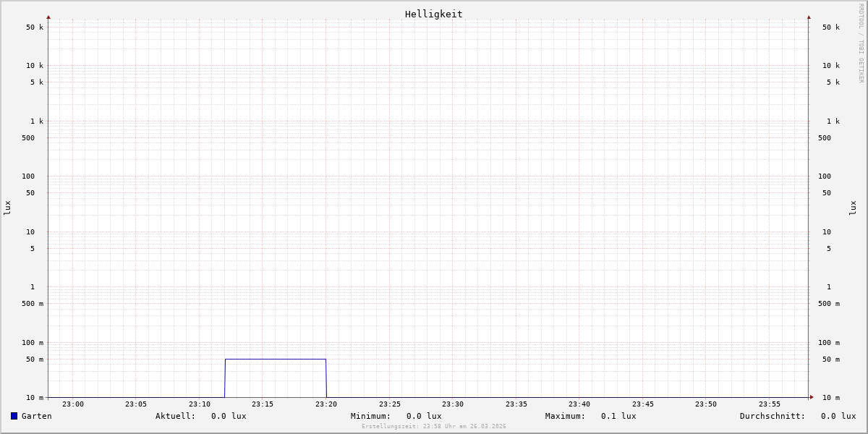
Task: Click the 23:10 time axis label
Action: (x=200, y=404)
